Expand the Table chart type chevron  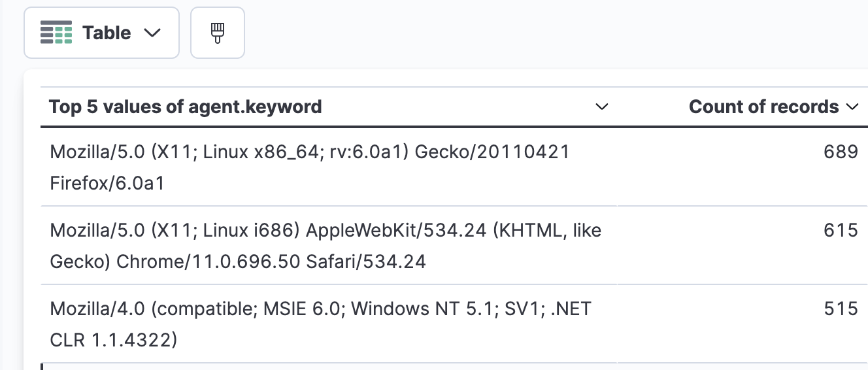[x=152, y=33]
